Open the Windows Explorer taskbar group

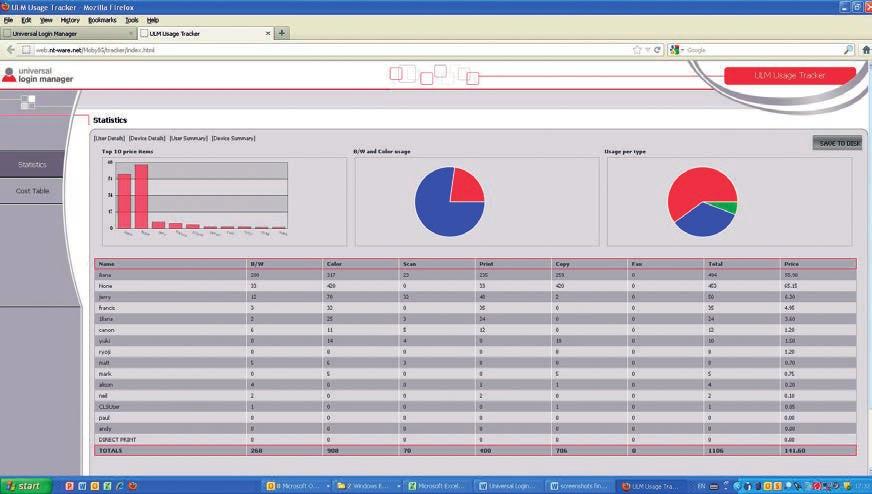point(367,486)
